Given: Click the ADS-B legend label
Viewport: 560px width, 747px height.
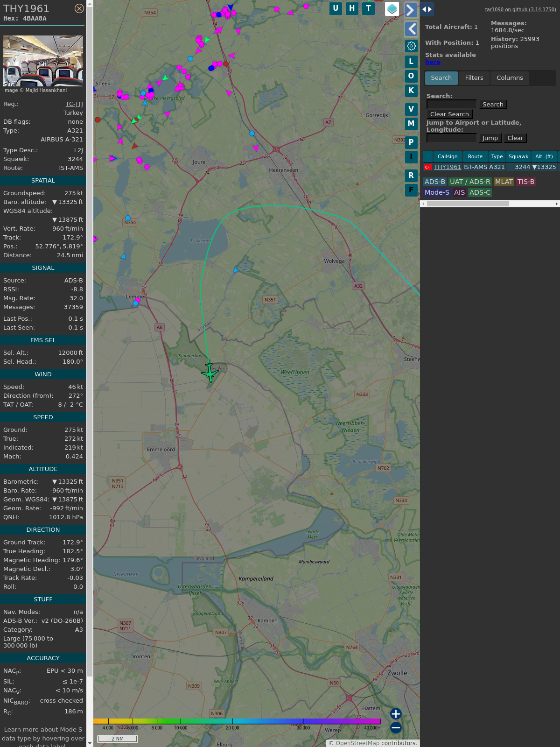Looking at the screenshot, I should click(435, 182).
